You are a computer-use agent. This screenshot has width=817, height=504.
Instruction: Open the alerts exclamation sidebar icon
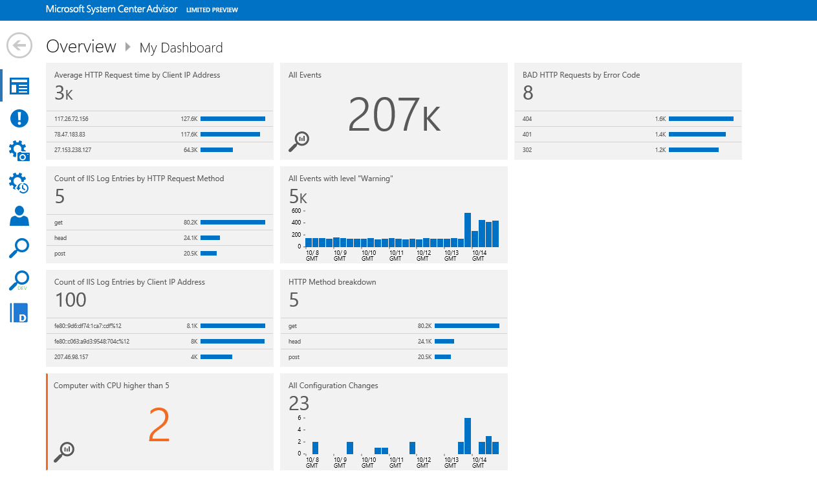19,118
